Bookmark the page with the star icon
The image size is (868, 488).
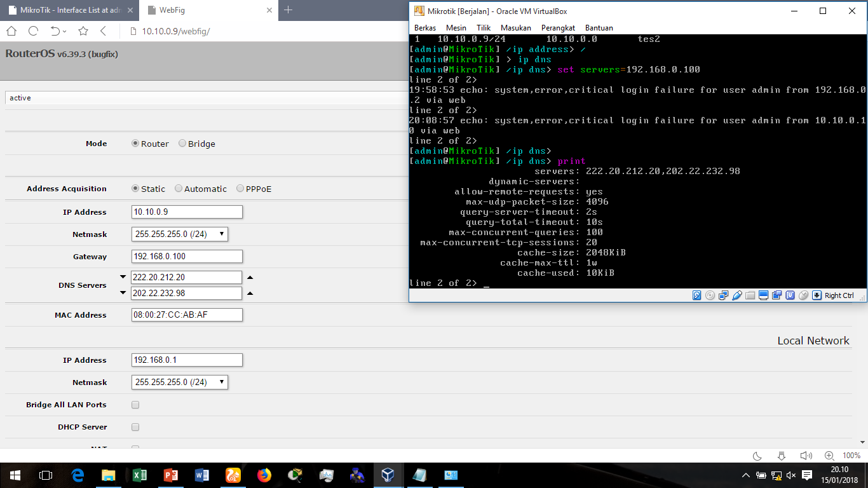point(83,31)
